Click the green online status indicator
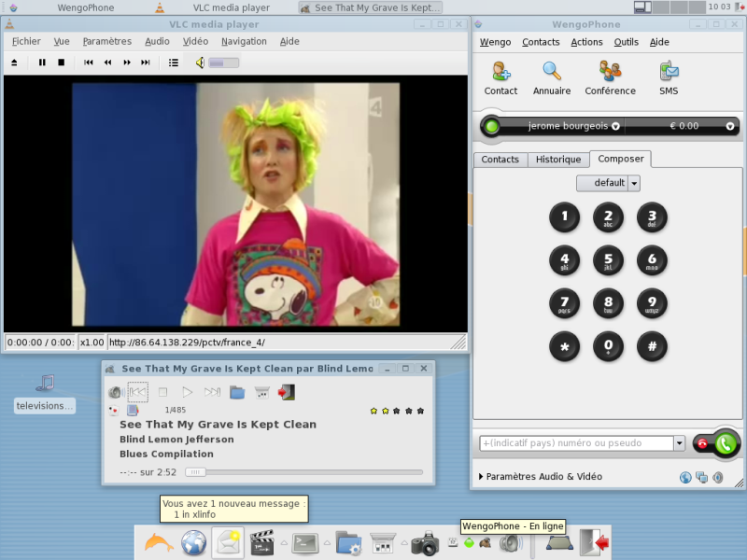 tap(492, 126)
